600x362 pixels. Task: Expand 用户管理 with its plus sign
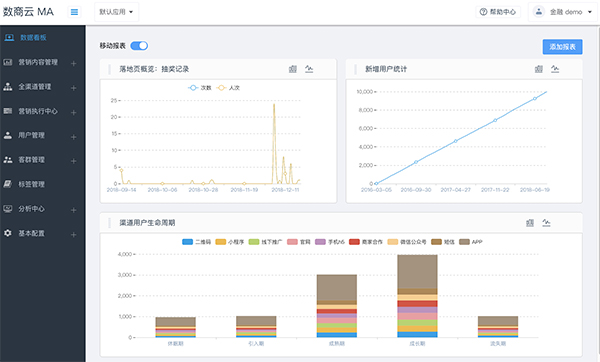(73, 137)
